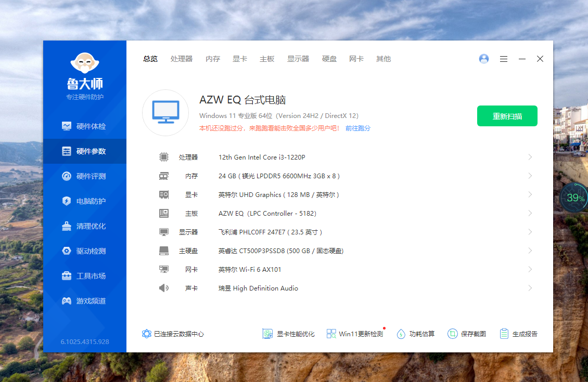Click the 电脑防护 shield icon

tap(67, 201)
